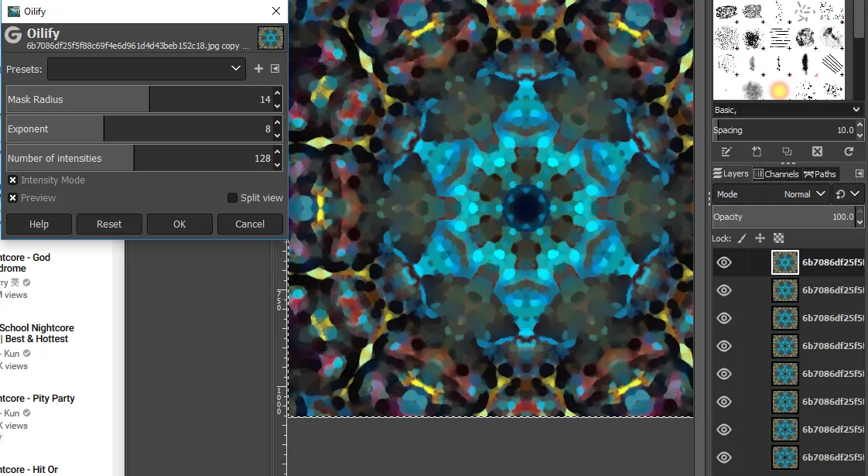The image size is (868, 476).
Task: Click the GIMP logo in Oilify header
Action: [13, 36]
